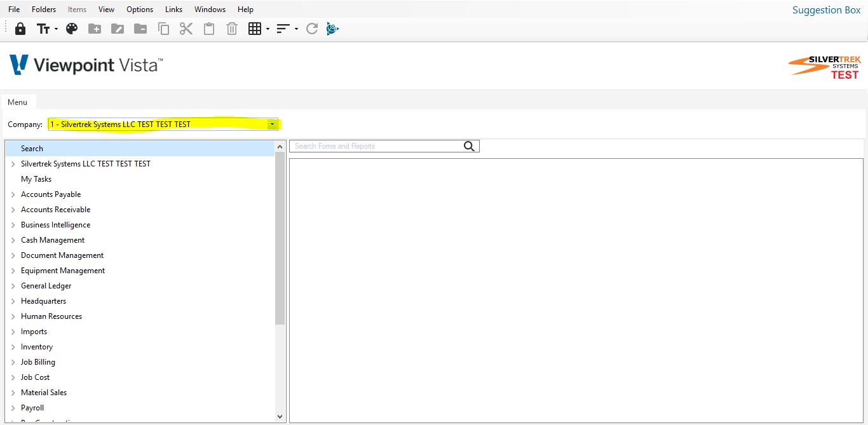This screenshot has width=868, height=425.
Task: Click the trash delete icon
Action: [232, 29]
